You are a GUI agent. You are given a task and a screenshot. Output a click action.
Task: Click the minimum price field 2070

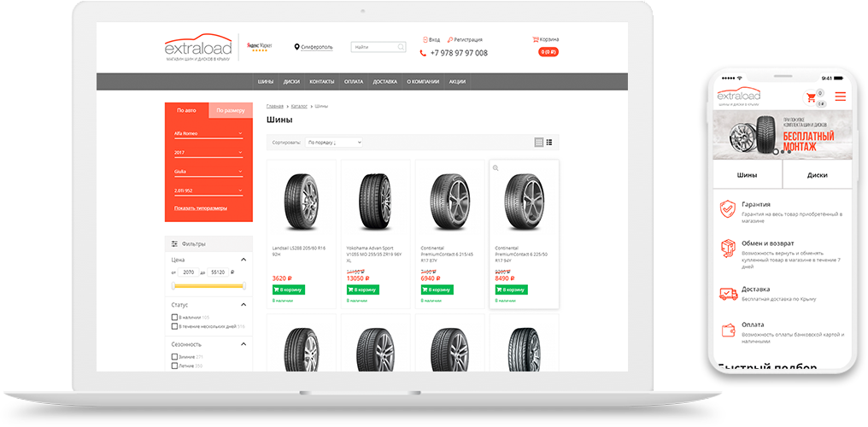tap(188, 272)
